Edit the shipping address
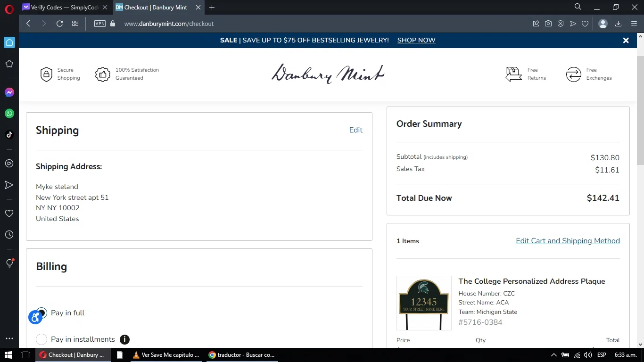Screen dimensions: 644x362 pos(356,130)
